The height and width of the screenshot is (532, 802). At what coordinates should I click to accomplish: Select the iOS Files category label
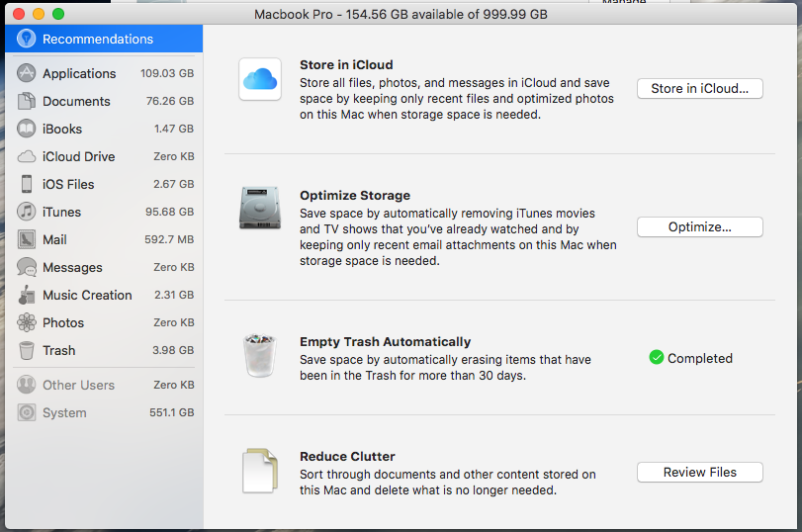click(x=68, y=184)
